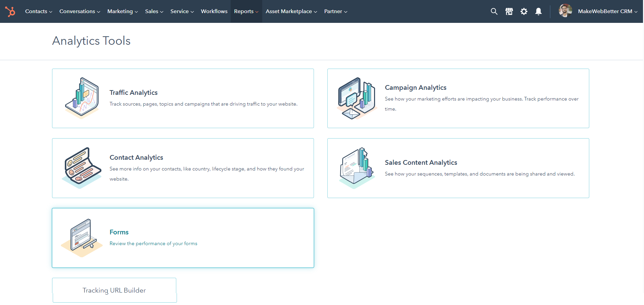Click the Campaign Analytics illustration icon
644x305 pixels.
356,98
